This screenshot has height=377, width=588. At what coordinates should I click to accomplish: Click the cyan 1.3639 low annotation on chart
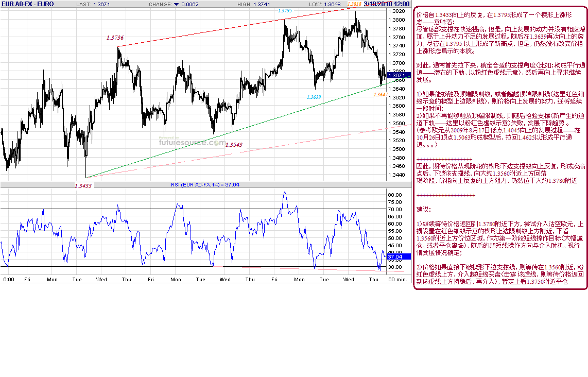click(x=314, y=97)
